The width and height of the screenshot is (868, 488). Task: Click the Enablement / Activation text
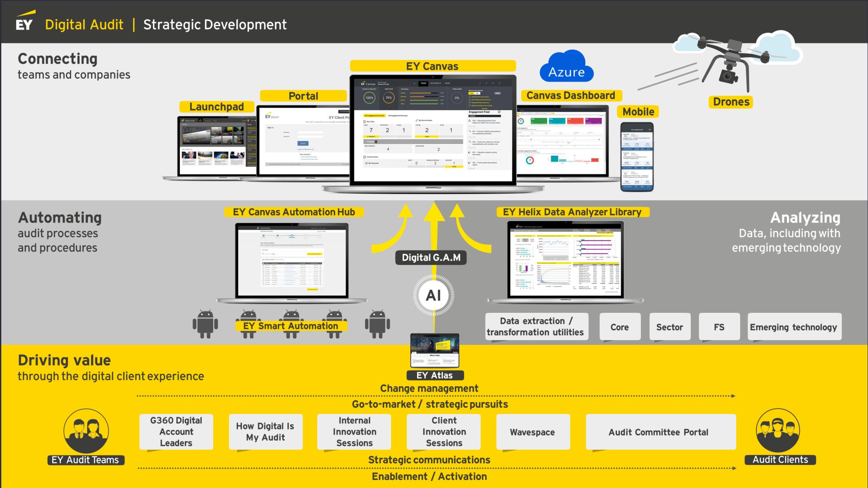(x=429, y=476)
